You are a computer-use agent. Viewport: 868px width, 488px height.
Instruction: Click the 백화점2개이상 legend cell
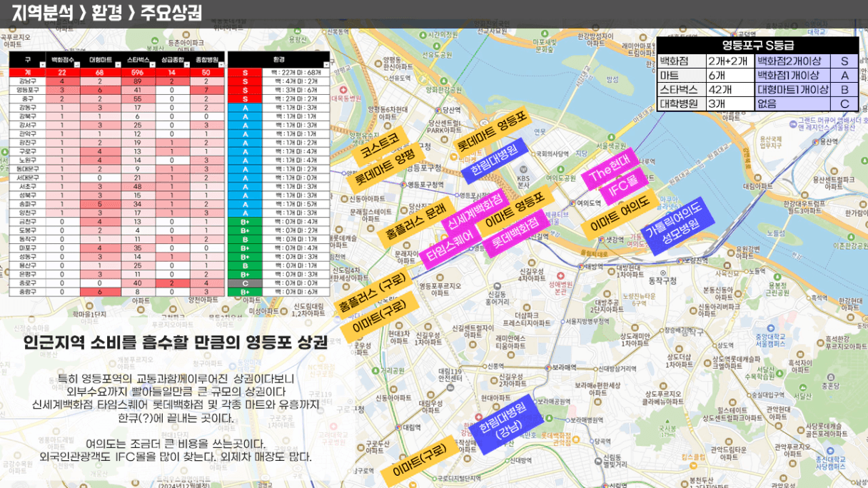click(794, 61)
